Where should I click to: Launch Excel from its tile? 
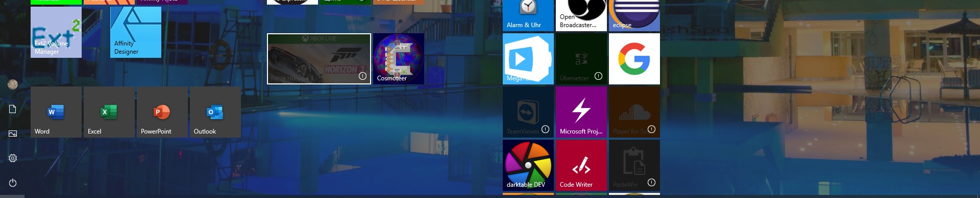click(109, 112)
